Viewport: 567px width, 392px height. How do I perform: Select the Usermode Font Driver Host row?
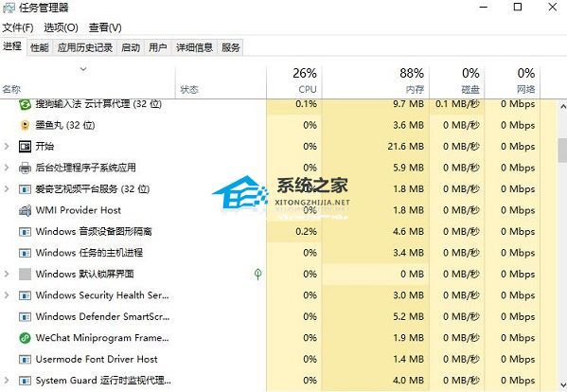tap(278, 360)
